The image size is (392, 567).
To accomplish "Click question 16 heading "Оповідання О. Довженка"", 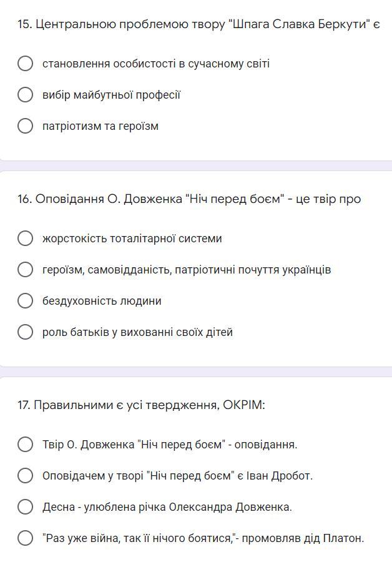I will (189, 199).
